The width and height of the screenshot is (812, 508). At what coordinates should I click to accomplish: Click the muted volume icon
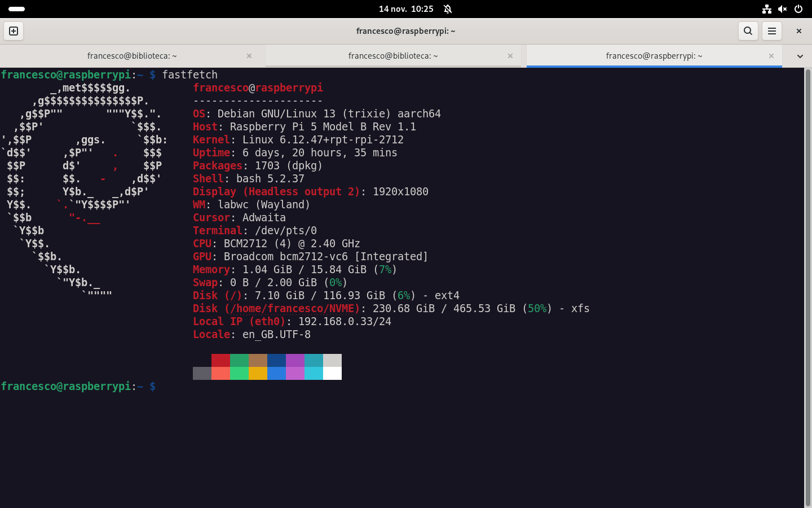click(x=782, y=9)
